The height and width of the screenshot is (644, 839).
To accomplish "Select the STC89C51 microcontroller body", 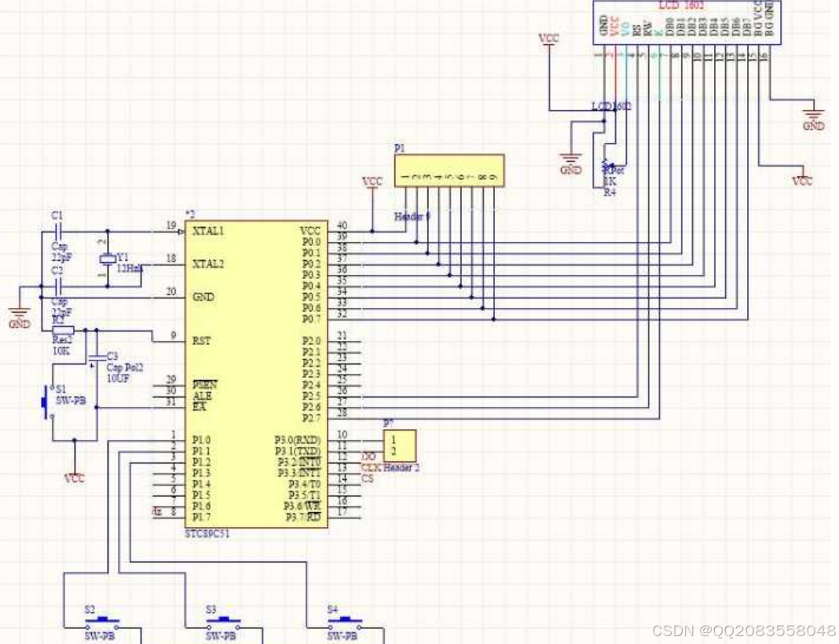I will [x=256, y=374].
